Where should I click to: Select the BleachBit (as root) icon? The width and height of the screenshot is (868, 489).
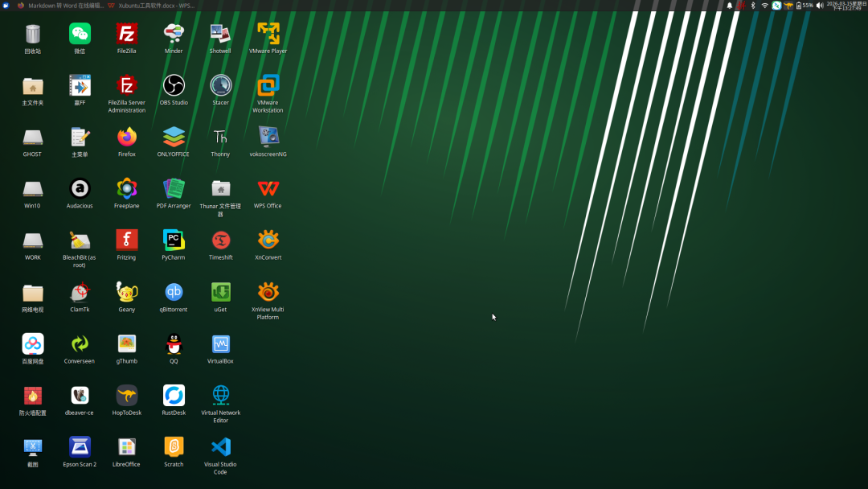[80, 249]
